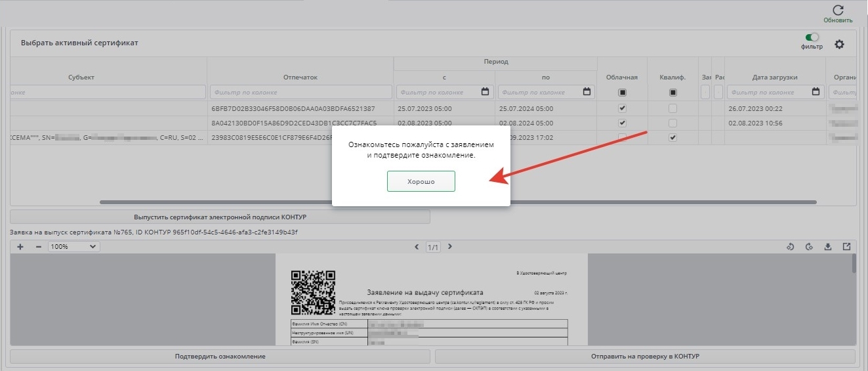Disable the фильтр toggle switch

[812, 38]
